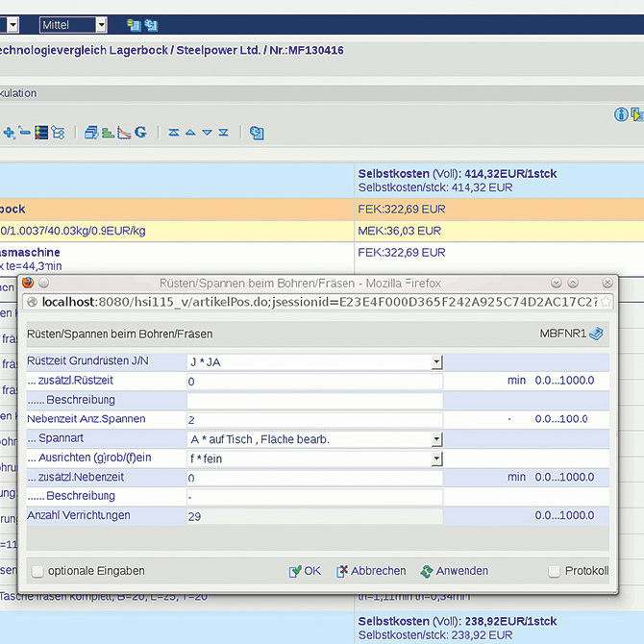Select the yellow row showing MEK:36,03 EUR

point(322,231)
